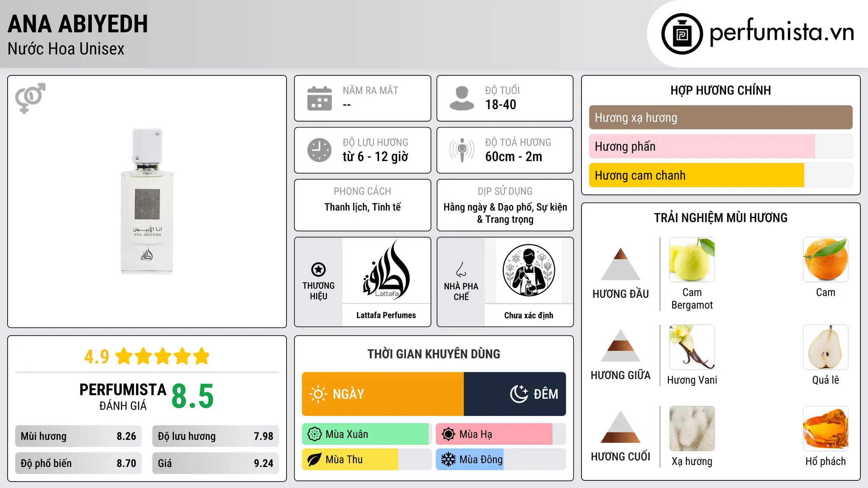Click the green 8.5 Perfumista score
Viewport: 868px width, 488px height.
tap(192, 396)
